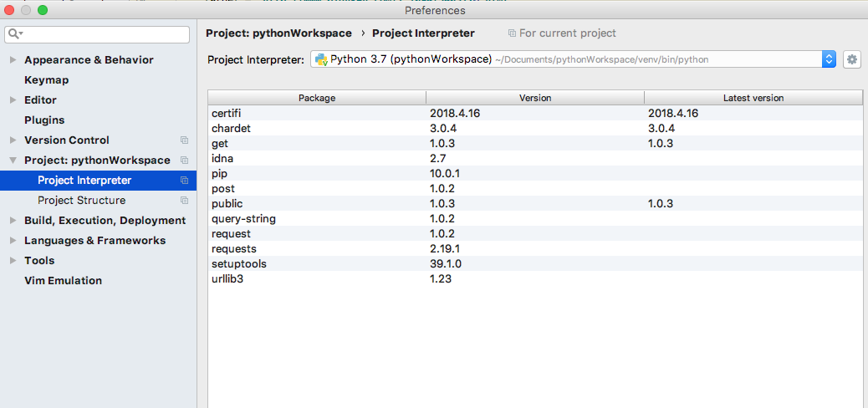
Task: Click the search magnifier icon
Action: coord(14,34)
